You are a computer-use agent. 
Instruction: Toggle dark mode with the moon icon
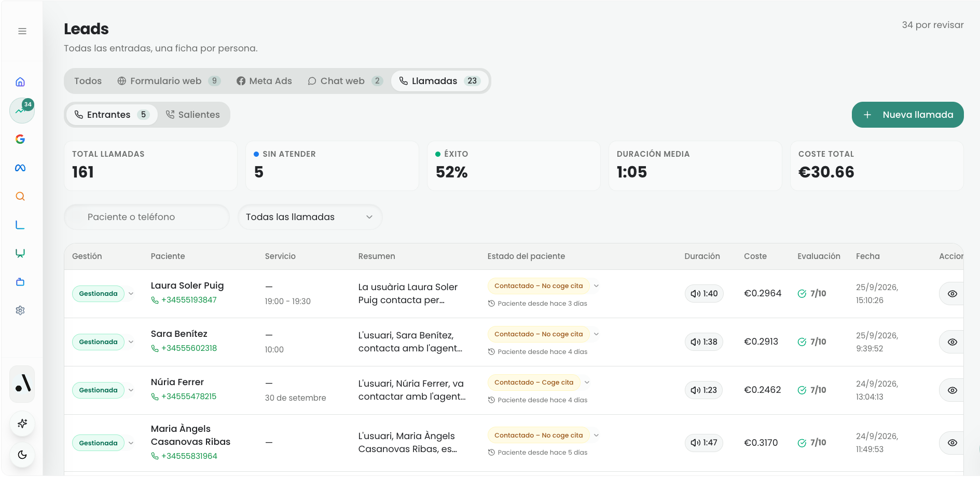point(22,455)
